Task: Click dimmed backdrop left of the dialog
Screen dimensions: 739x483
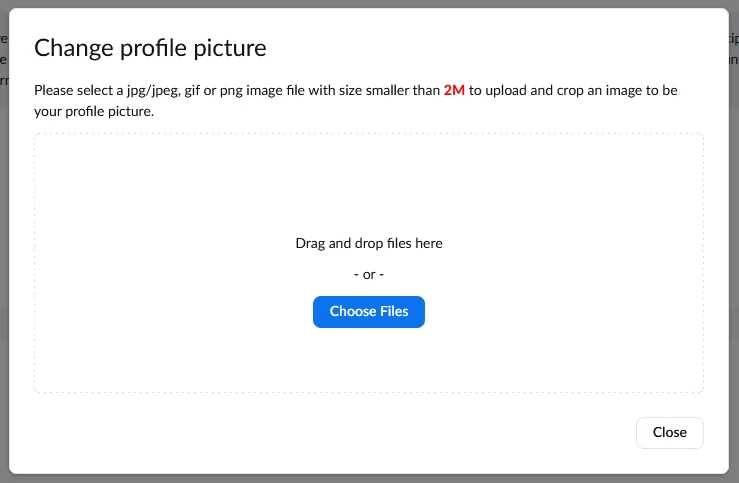Action: pos(4,250)
